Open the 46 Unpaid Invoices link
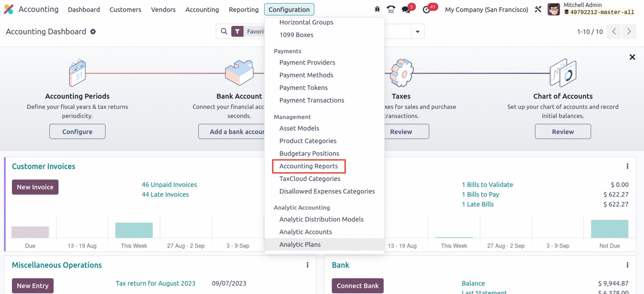 (169, 185)
